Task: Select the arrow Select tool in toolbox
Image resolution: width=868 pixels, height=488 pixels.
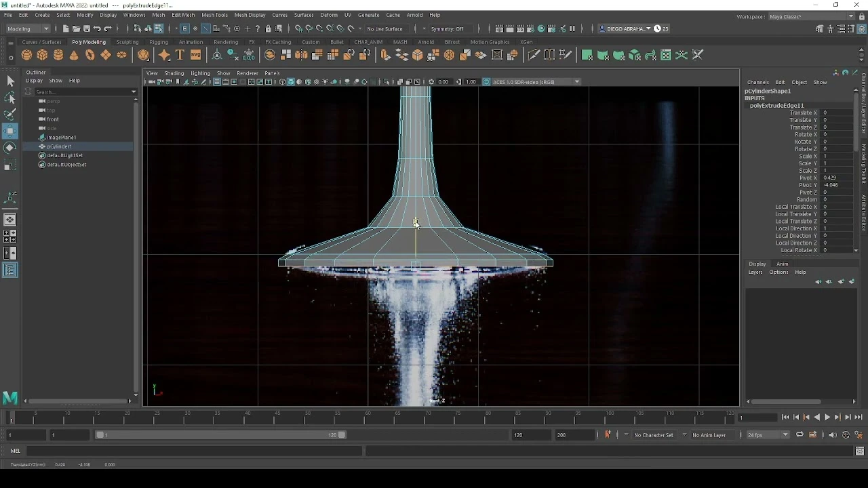Action: [x=10, y=81]
